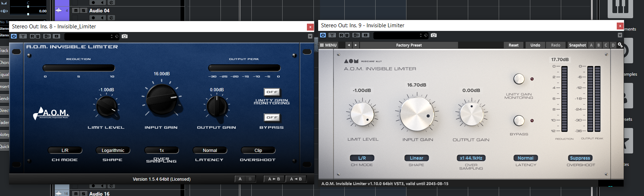
Task: Solo the Audio 16 track
Action: (84, 193)
